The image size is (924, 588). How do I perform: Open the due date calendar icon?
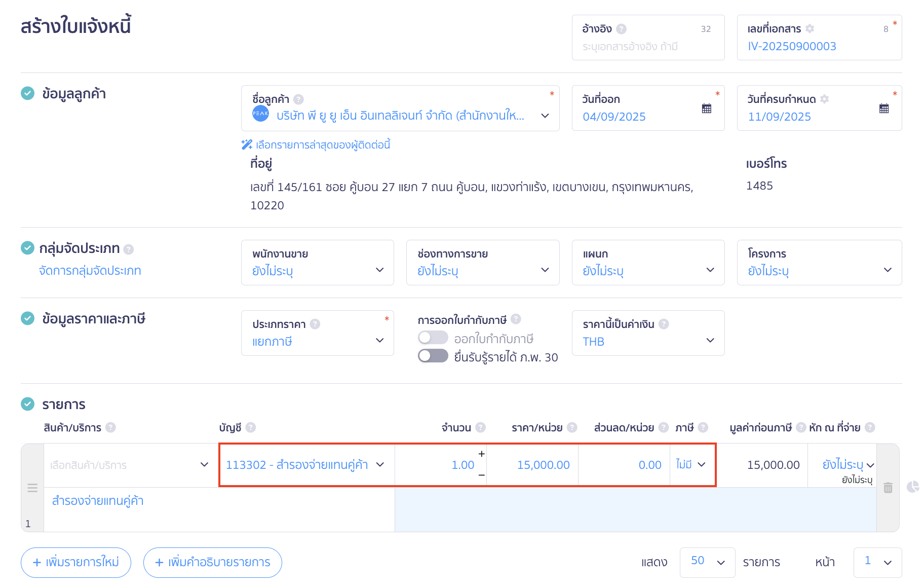point(883,108)
